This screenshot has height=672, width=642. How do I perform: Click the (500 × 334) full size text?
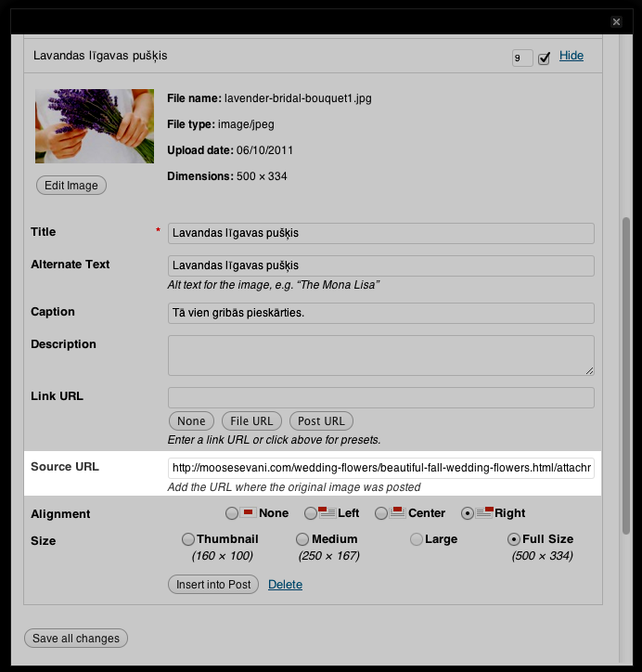click(542, 556)
